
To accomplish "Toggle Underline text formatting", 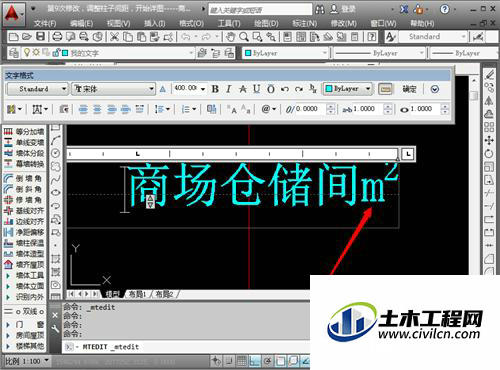I will 256,89.
